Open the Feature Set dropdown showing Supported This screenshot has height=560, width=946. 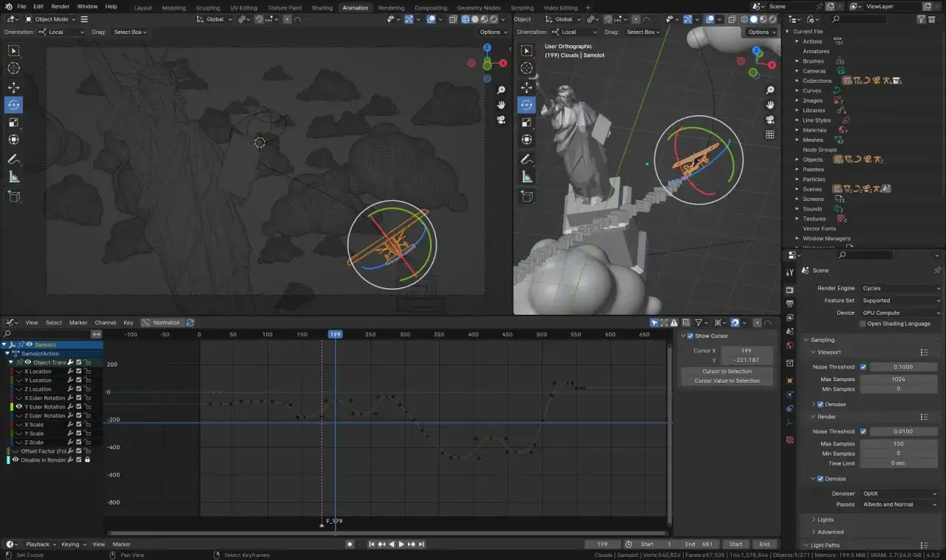point(901,301)
